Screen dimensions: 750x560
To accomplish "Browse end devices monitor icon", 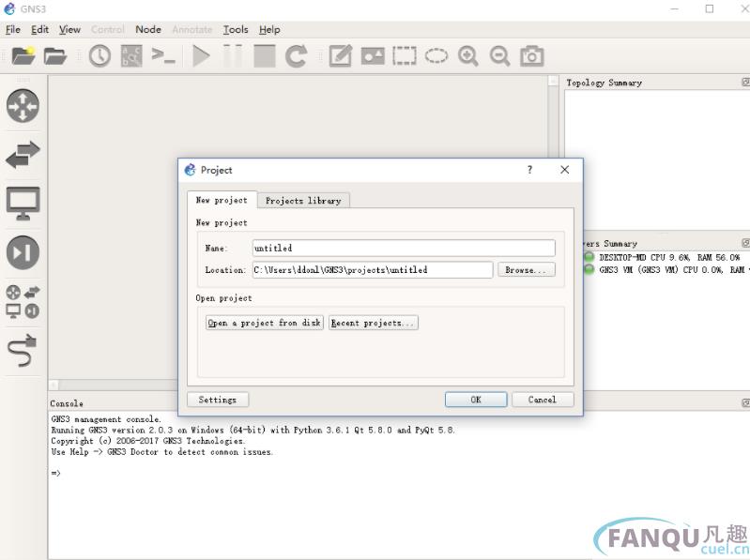I will click(23, 204).
